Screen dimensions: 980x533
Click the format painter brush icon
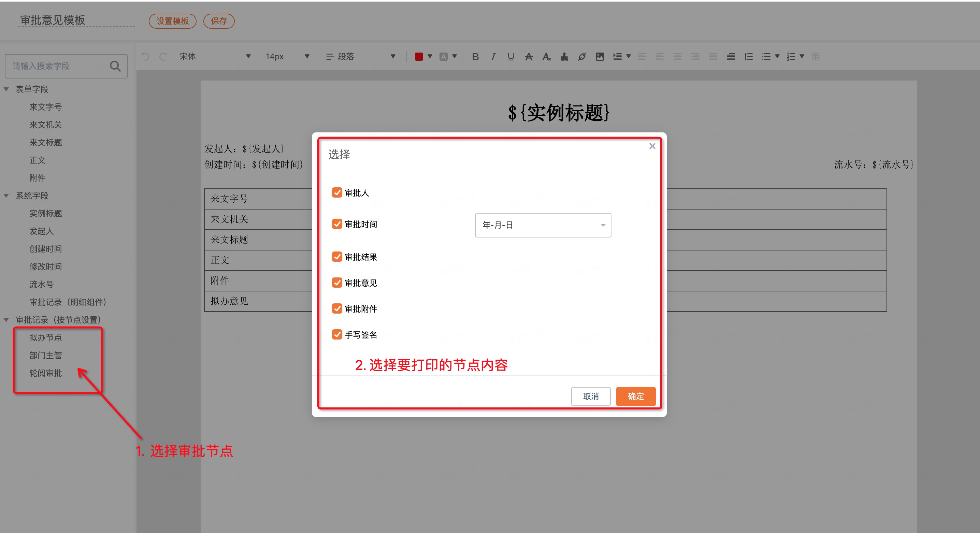(x=564, y=57)
